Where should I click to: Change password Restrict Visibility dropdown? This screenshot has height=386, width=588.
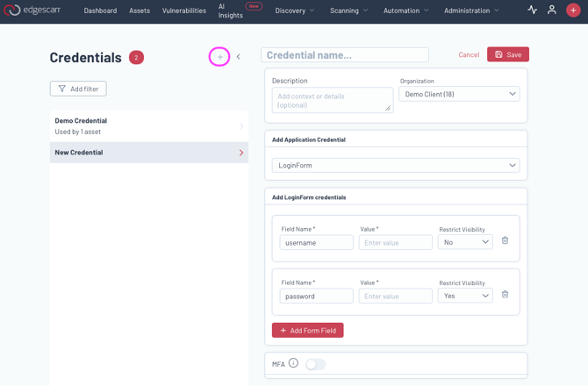[x=465, y=297]
